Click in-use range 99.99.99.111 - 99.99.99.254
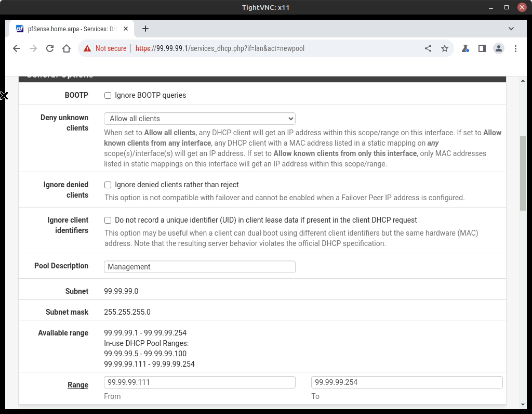Screen dimensions: 532x414 pyautogui.click(x=149, y=364)
